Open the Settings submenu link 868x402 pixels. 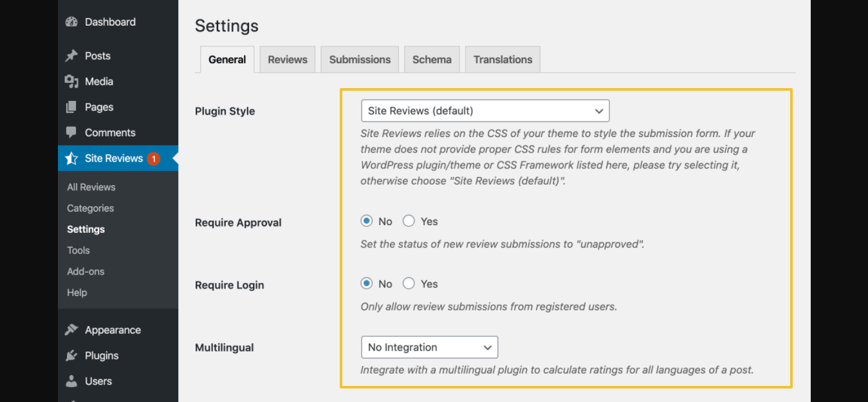86,229
